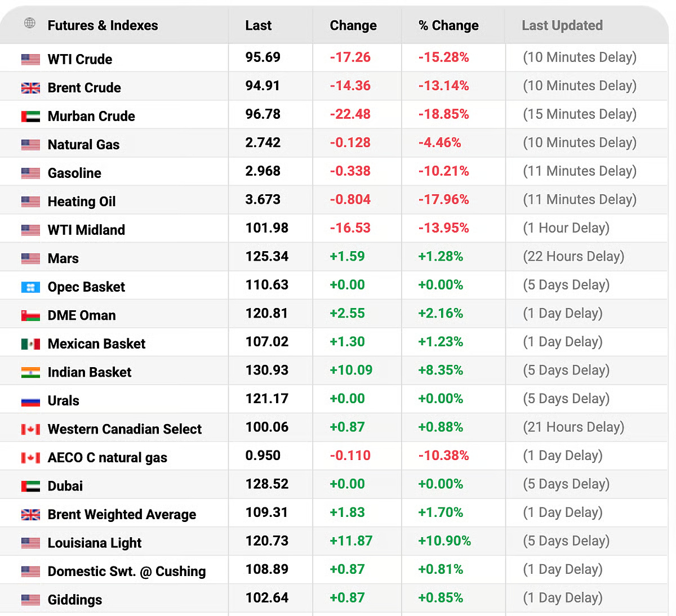Click Canadian flag beside Western Canadian Select
This screenshot has height=616, width=676.
click(x=30, y=429)
